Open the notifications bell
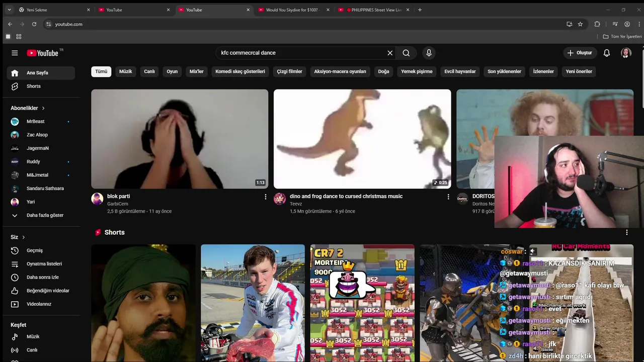The image size is (644, 362). [607, 53]
